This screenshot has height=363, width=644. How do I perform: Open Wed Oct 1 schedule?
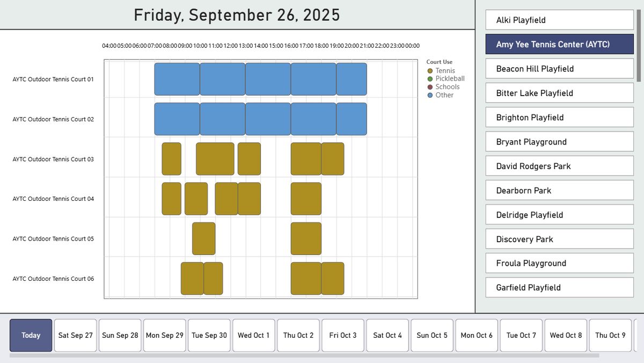[254, 336]
